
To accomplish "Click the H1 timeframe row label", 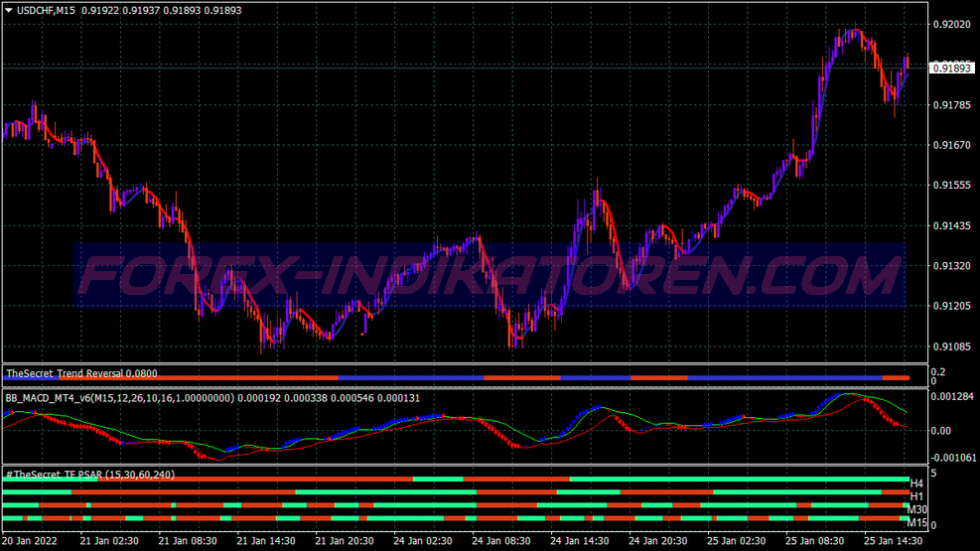I will [916, 496].
